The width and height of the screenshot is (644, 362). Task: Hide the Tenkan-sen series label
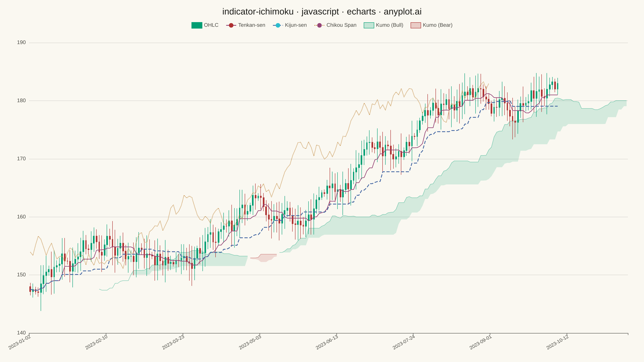(252, 25)
